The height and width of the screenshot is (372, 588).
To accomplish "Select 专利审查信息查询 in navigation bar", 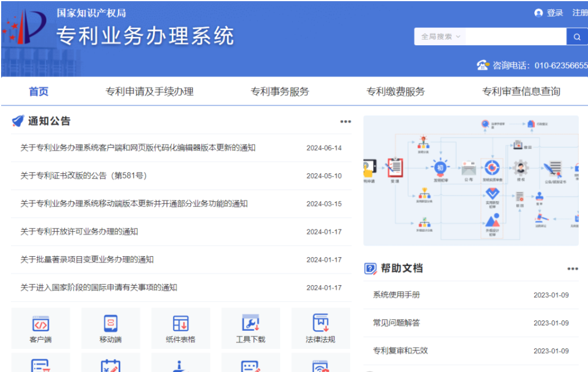I will point(521,92).
